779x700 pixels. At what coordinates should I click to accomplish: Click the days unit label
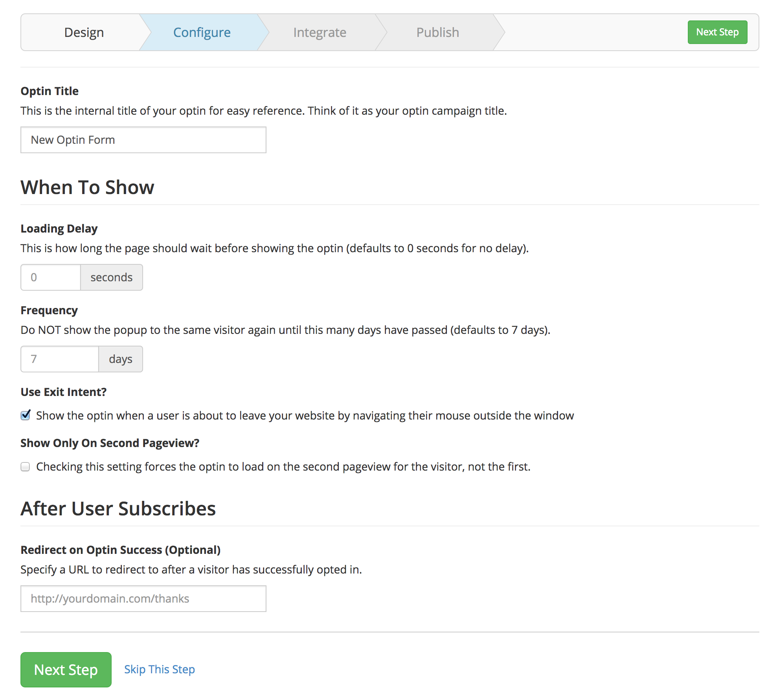(120, 358)
